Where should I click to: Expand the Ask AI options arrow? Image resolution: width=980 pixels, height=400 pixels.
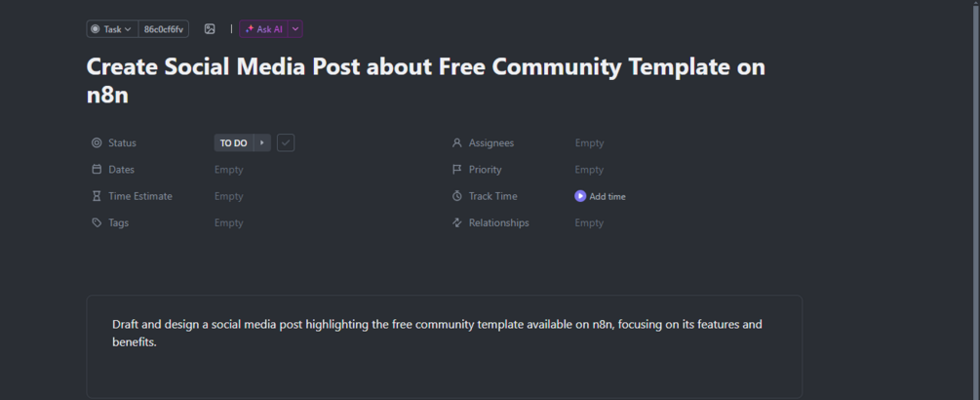coord(295,29)
